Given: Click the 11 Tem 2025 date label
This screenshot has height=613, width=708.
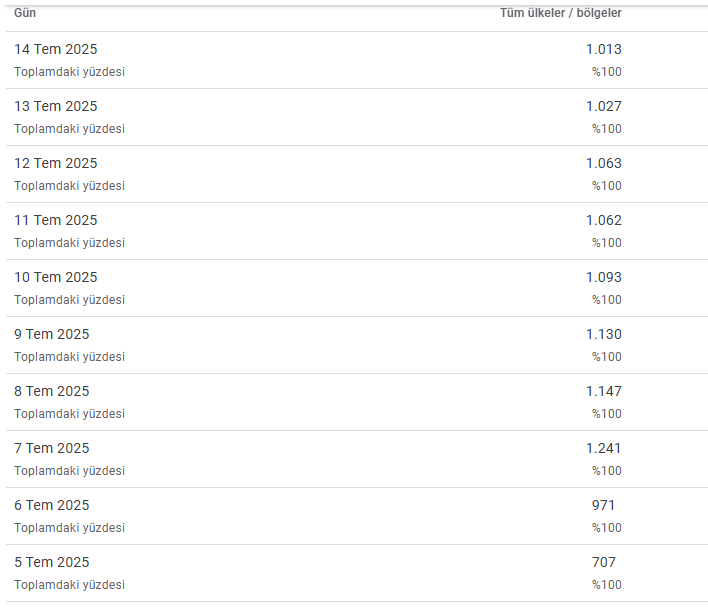Looking at the screenshot, I should point(56,220).
